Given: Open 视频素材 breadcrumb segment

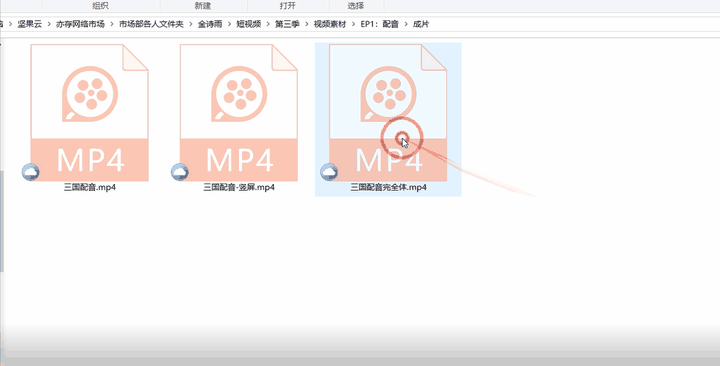Looking at the screenshot, I should 330,24.
